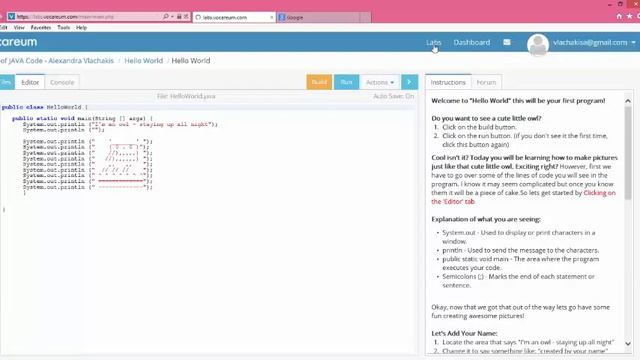Open the Files tab

click(x=7, y=82)
